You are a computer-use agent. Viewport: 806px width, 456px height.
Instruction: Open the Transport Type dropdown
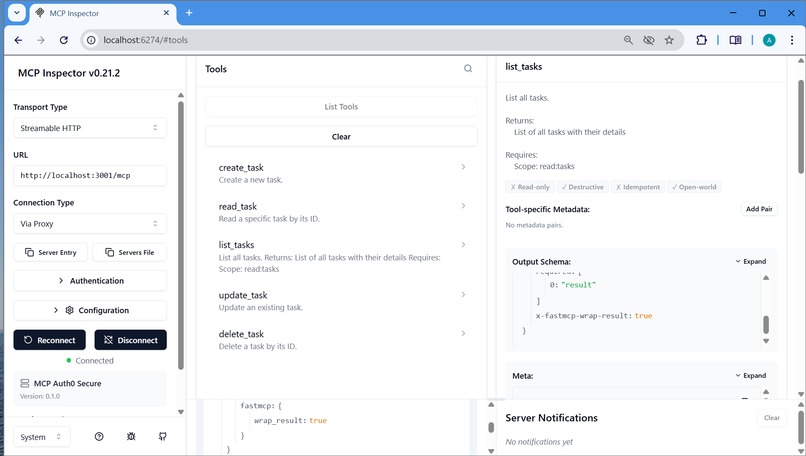(90, 128)
